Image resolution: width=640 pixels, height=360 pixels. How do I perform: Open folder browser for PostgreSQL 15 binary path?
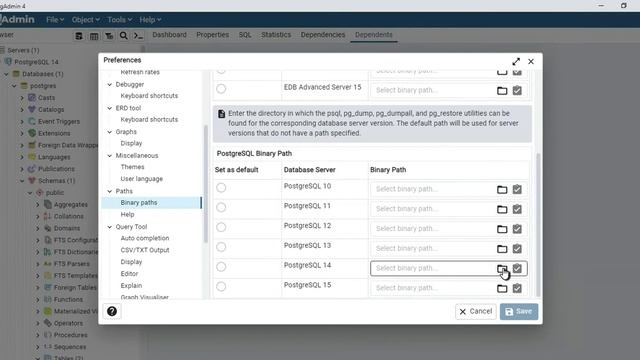pos(502,288)
